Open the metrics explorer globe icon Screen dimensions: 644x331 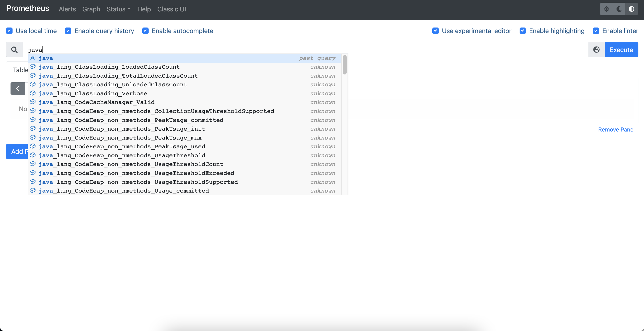(x=596, y=50)
